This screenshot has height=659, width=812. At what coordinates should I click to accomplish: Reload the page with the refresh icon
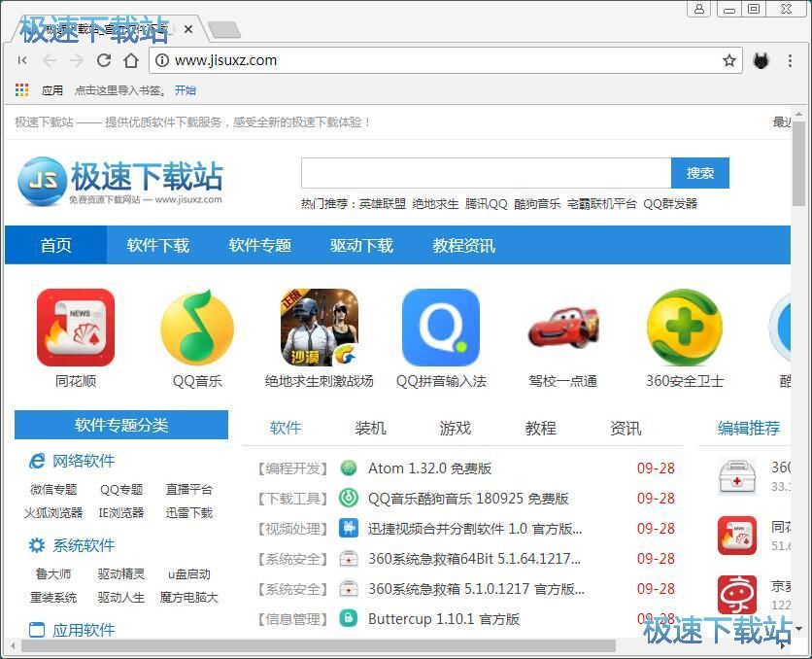click(x=104, y=60)
